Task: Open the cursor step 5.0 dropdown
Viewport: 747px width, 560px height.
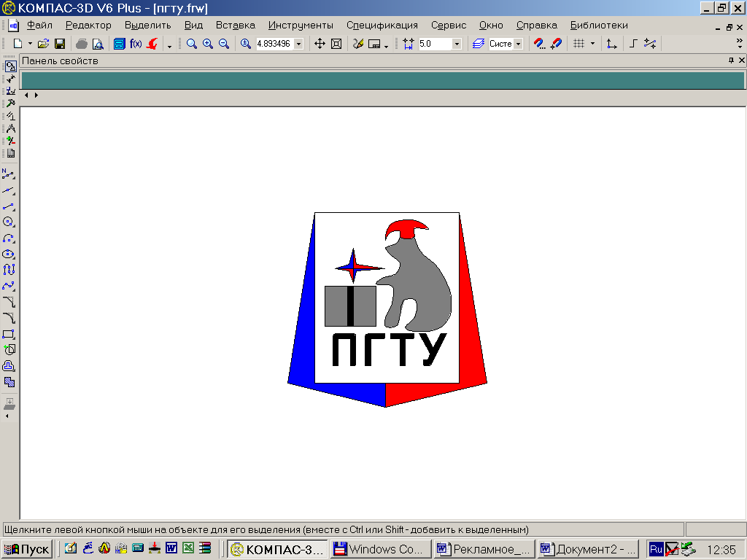Action: point(457,44)
